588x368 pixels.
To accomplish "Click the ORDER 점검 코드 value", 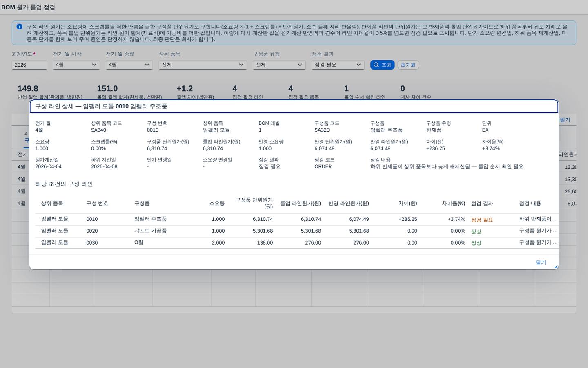I will tap(323, 166).
